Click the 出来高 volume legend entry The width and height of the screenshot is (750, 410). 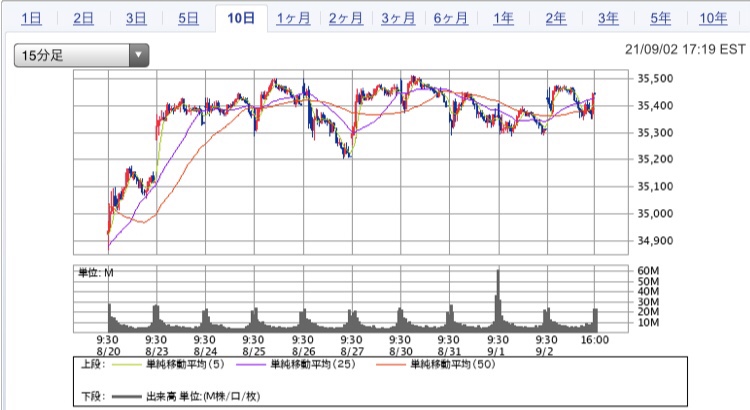203,397
